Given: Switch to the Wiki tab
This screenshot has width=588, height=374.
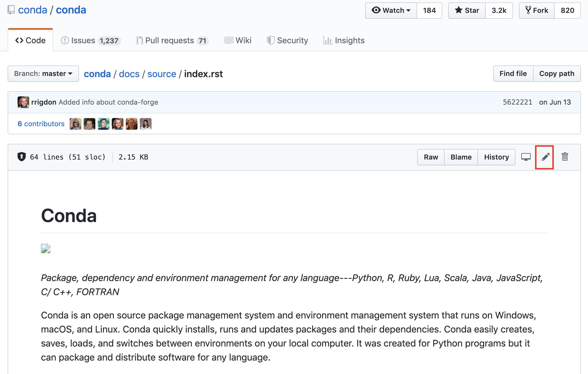Looking at the screenshot, I should 238,40.
